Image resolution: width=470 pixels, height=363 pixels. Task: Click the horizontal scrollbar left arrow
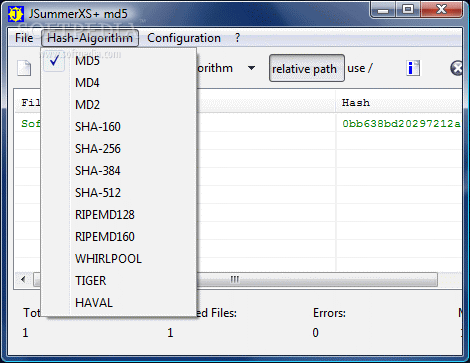[x=23, y=279]
